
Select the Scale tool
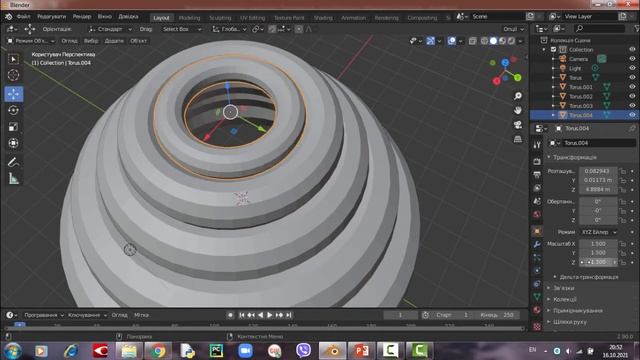point(13,127)
